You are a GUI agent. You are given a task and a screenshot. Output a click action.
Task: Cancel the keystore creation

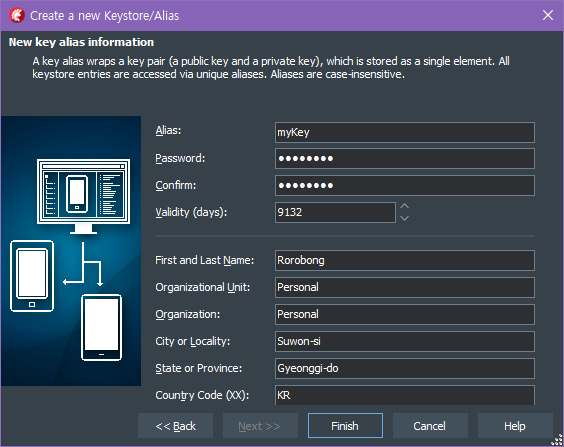pos(430,426)
